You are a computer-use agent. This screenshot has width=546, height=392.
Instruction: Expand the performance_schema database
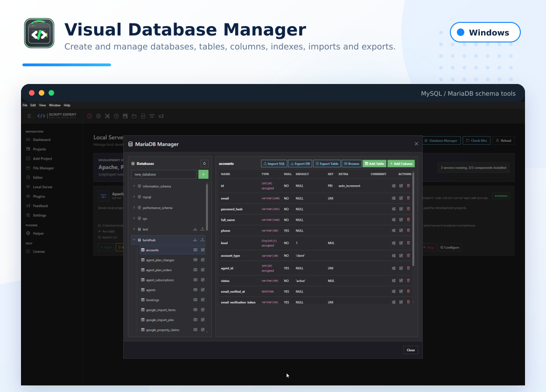point(134,208)
